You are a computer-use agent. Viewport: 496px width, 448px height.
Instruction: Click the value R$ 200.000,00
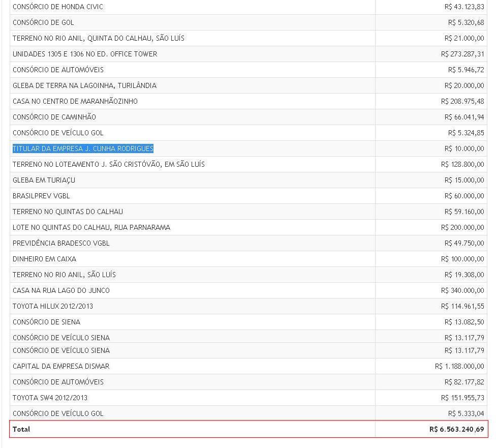462,227
